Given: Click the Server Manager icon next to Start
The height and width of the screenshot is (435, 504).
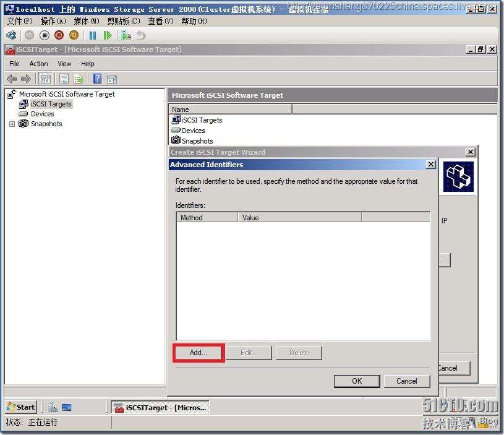Looking at the screenshot, I should [53, 407].
